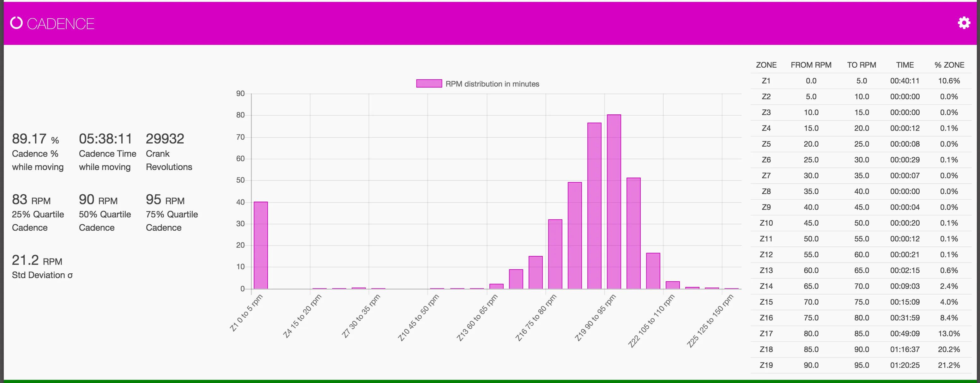
Task: Click the TO RPM column header
Action: tap(861, 65)
